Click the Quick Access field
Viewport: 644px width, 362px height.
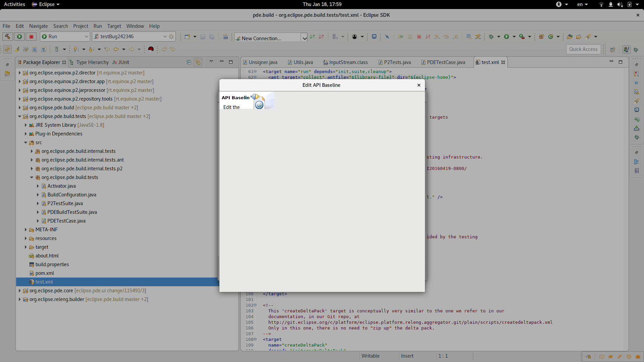(x=583, y=49)
